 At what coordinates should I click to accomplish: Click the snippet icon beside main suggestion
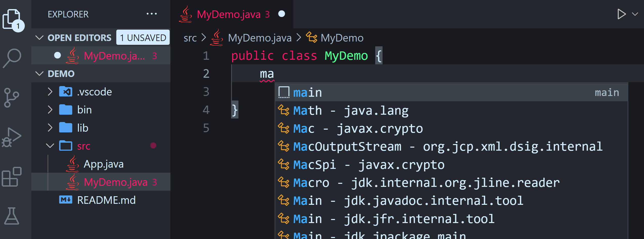(284, 92)
